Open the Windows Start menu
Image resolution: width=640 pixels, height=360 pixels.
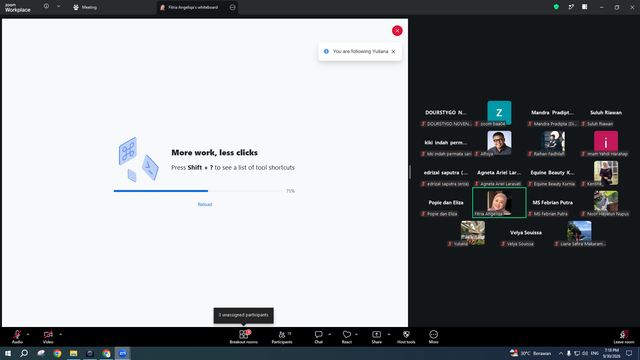8,353
